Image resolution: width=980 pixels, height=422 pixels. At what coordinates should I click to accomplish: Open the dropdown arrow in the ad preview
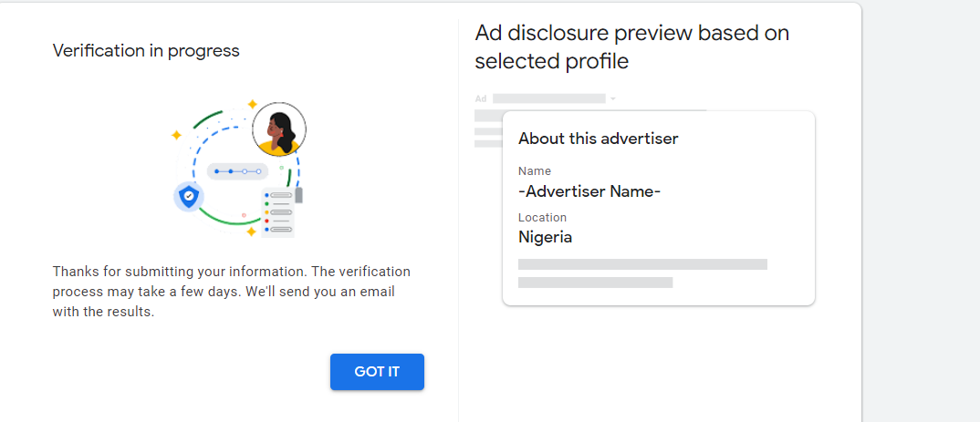pos(613,98)
